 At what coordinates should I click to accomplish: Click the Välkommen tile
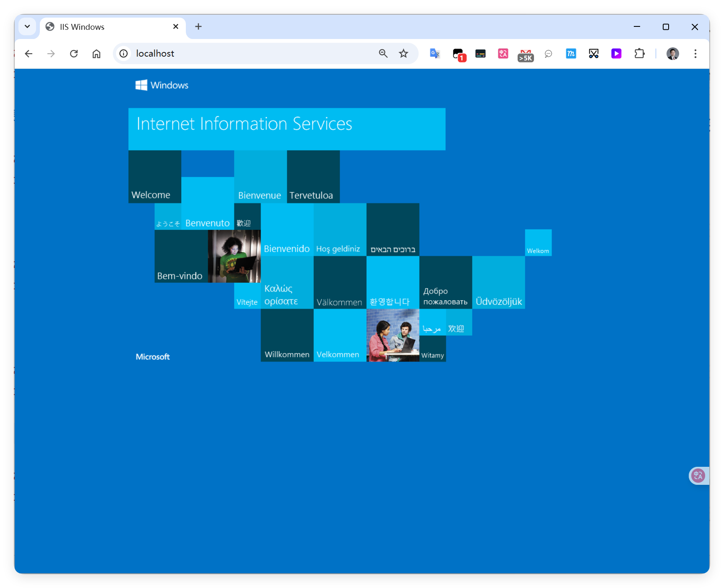[x=340, y=282]
